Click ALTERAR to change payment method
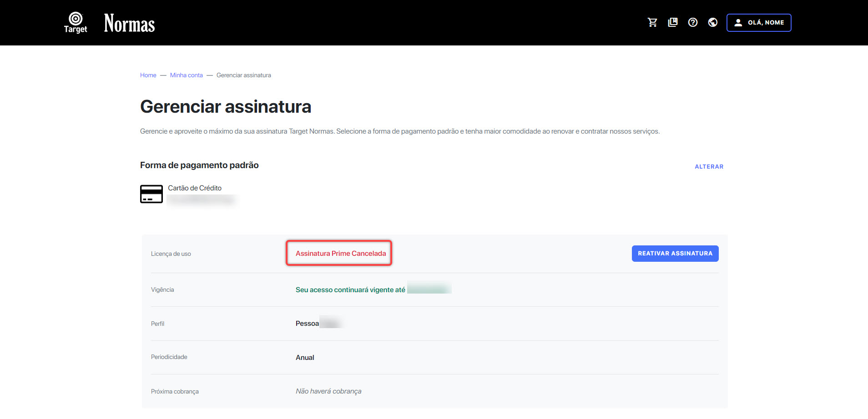The image size is (868, 419). [x=708, y=166]
